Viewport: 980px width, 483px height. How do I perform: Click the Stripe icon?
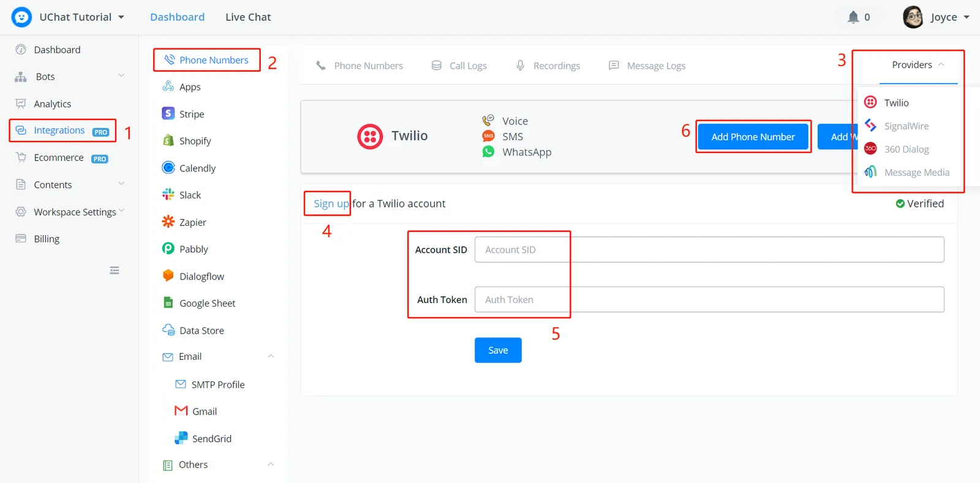(x=168, y=113)
